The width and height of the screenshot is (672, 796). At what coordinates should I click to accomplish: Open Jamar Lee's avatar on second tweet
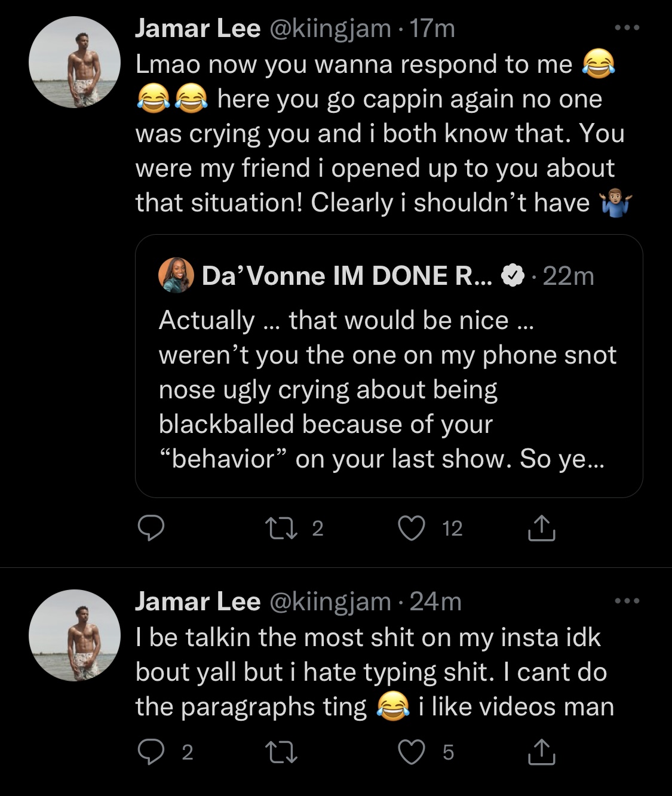coord(75,635)
